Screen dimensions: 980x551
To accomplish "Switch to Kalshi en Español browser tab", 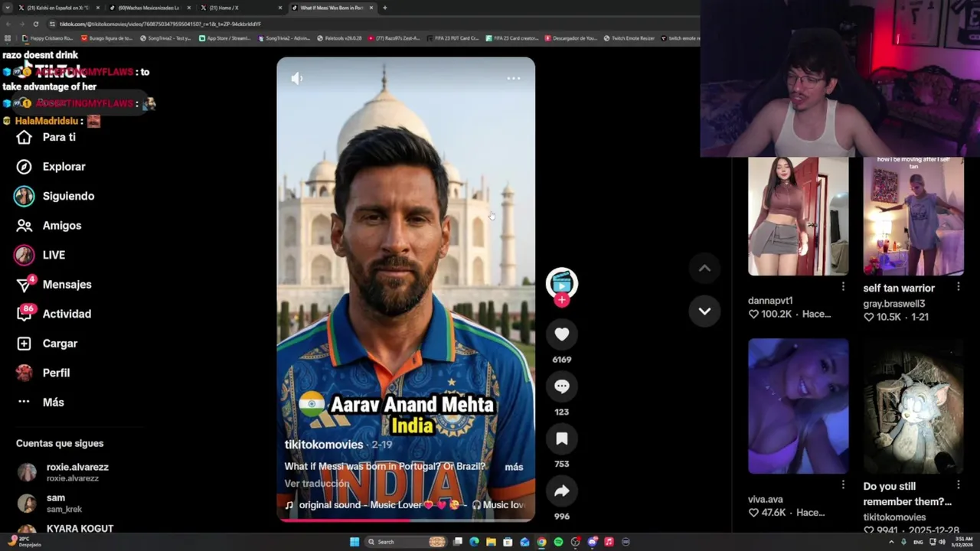I will click(58, 8).
